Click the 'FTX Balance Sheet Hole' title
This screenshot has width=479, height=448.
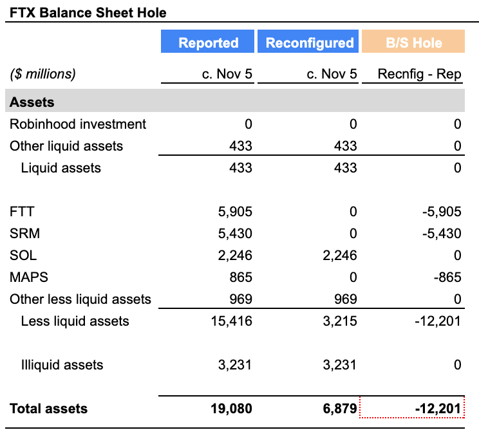point(88,13)
